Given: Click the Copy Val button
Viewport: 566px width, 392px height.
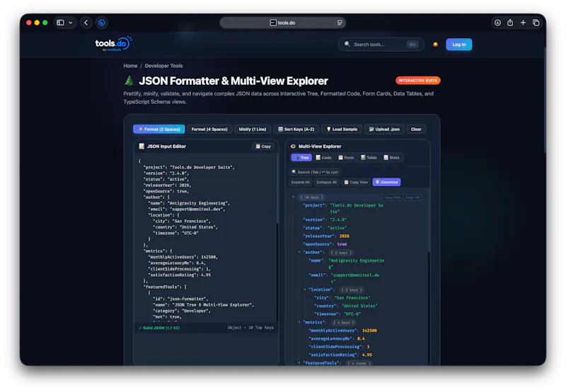Looking at the screenshot, I should click(412, 197).
